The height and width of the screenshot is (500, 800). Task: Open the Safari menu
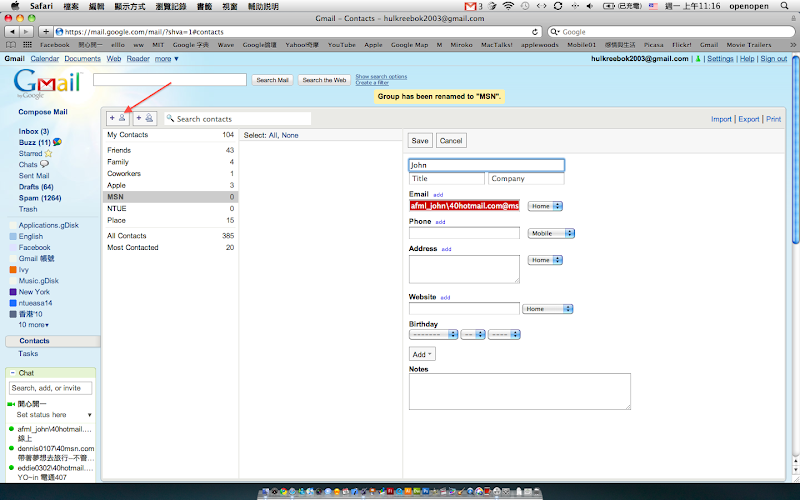pyautogui.click(x=41, y=6)
